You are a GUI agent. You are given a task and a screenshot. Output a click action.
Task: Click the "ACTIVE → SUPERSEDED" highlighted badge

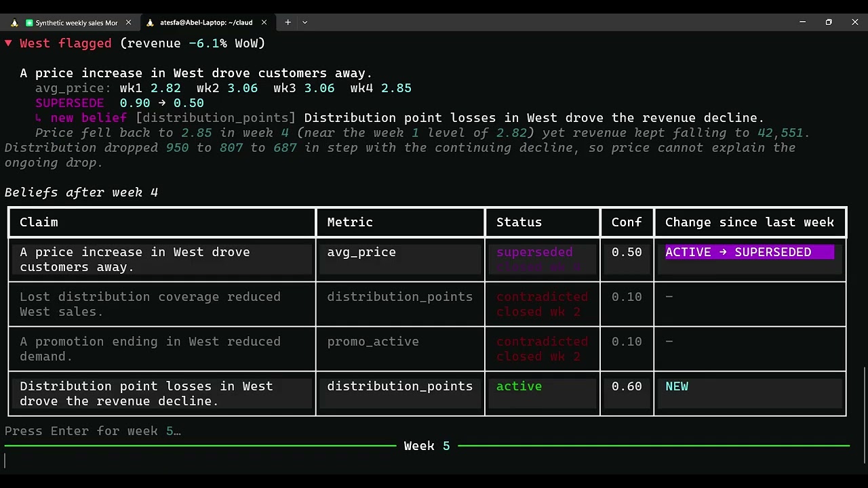(749, 252)
